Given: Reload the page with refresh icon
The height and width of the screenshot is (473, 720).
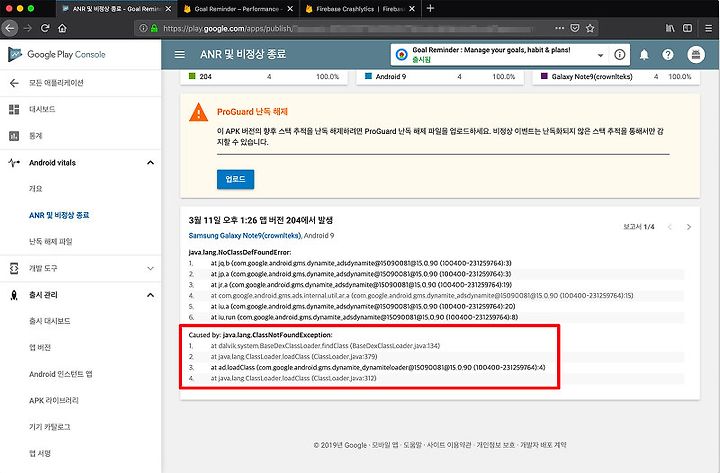Looking at the screenshot, I should pyautogui.click(x=45, y=28).
